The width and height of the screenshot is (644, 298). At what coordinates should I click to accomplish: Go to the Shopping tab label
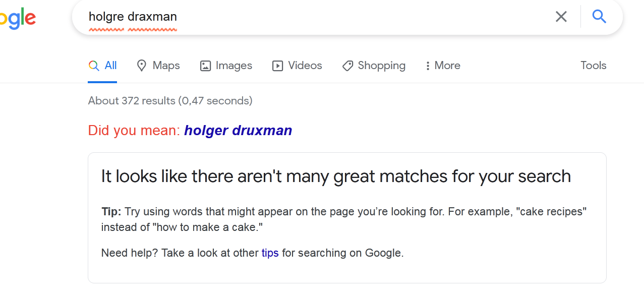[x=381, y=66]
